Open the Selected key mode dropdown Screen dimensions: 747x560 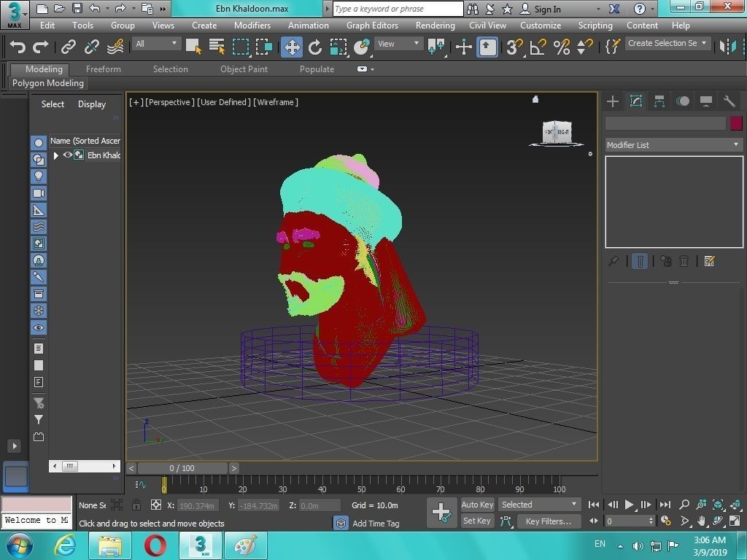point(539,505)
